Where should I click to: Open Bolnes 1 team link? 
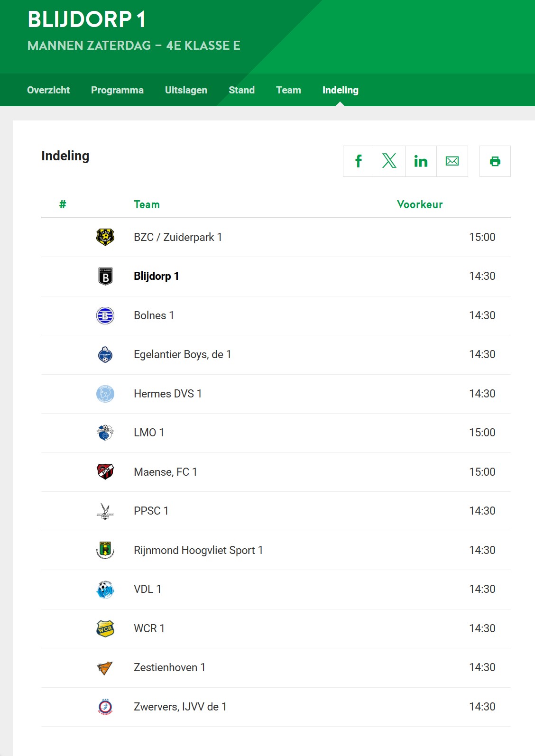click(154, 315)
